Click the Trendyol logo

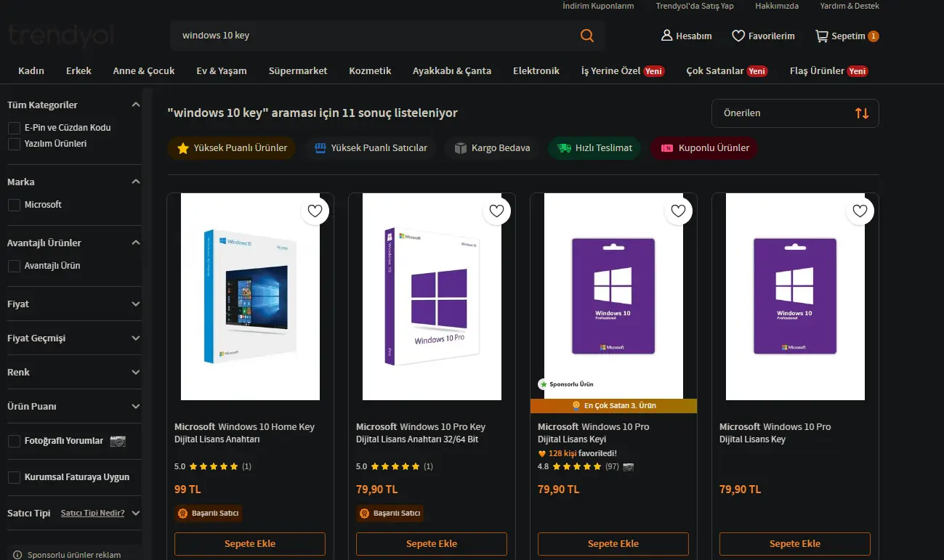[x=61, y=36]
